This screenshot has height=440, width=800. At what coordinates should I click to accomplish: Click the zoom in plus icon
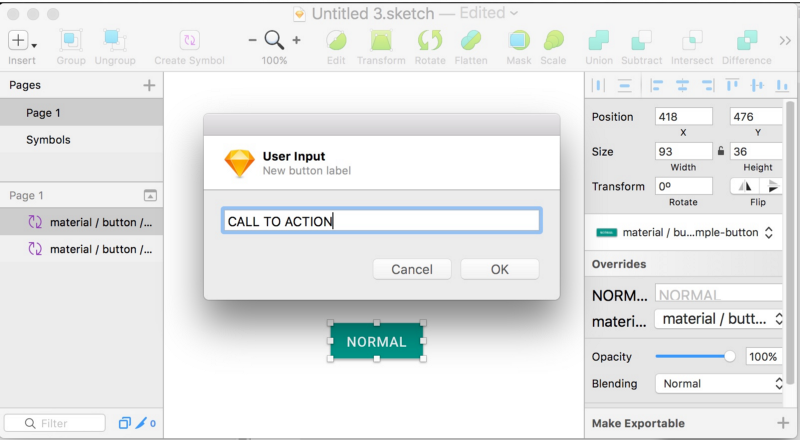[297, 40]
